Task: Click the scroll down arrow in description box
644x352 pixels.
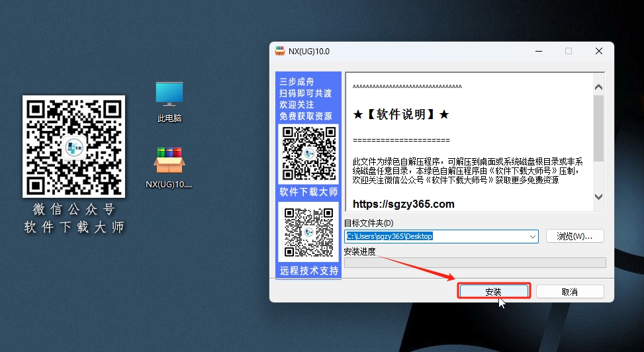Action: pyautogui.click(x=598, y=197)
